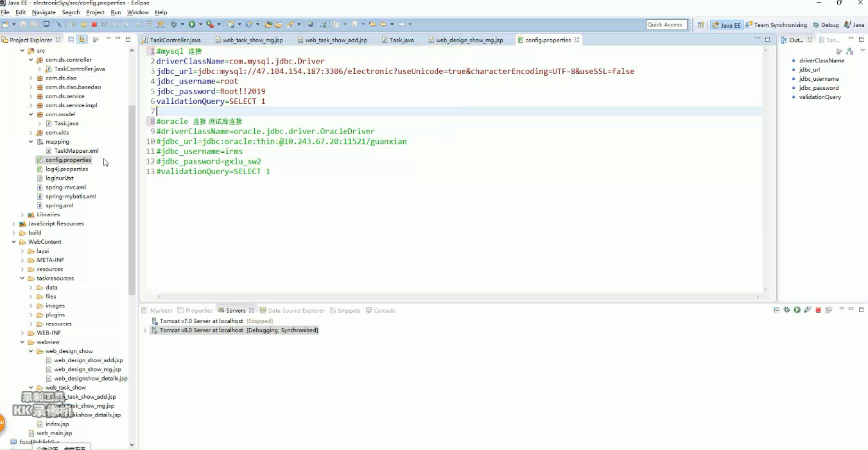Select the Java perspective button
The width and height of the screenshot is (868, 450).
click(854, 25)
